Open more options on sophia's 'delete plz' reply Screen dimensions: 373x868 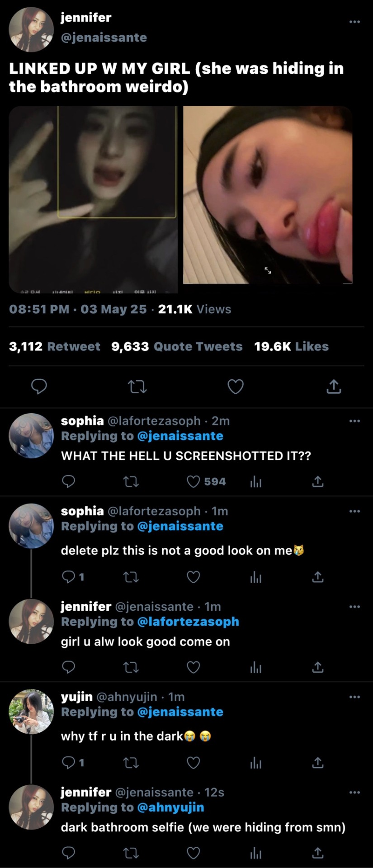click(x=354, y=511)
